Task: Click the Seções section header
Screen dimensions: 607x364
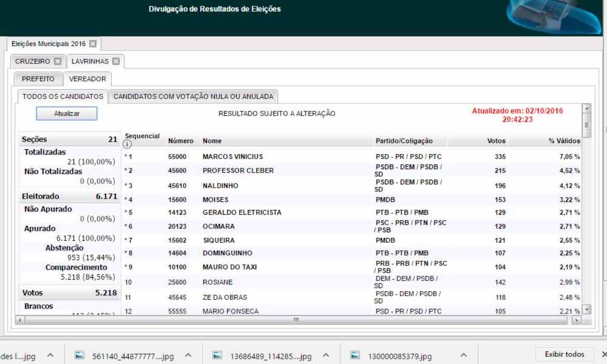Action: click(69, 139)
